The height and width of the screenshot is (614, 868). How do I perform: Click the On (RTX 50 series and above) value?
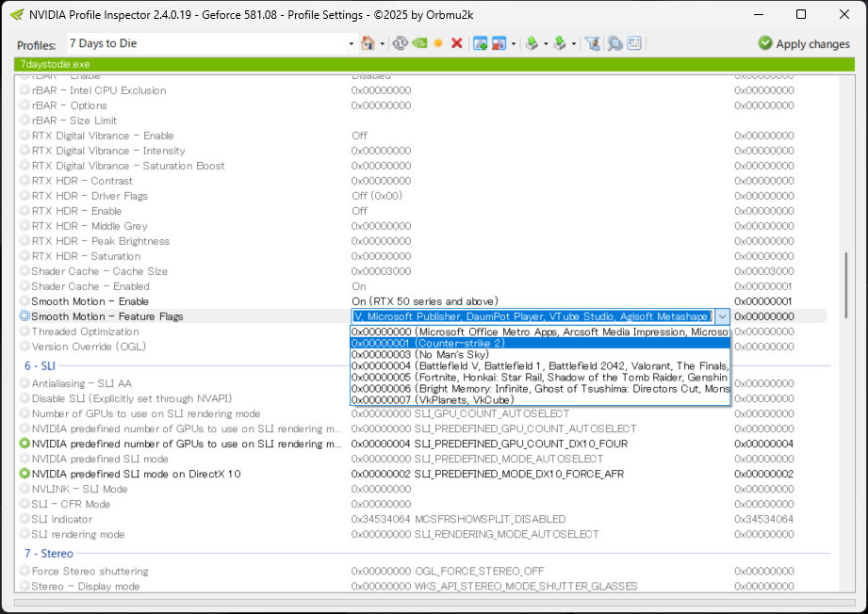point(425,301)
